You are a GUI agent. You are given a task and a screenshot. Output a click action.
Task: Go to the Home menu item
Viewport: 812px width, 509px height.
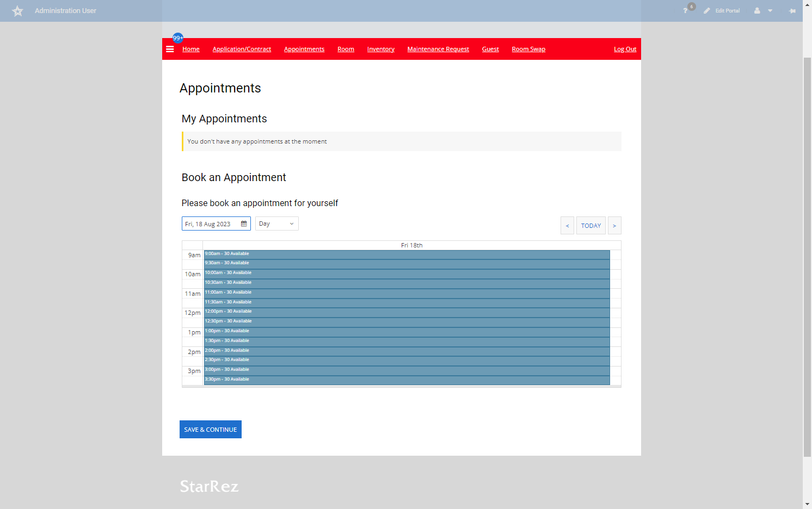coord(191,49)
